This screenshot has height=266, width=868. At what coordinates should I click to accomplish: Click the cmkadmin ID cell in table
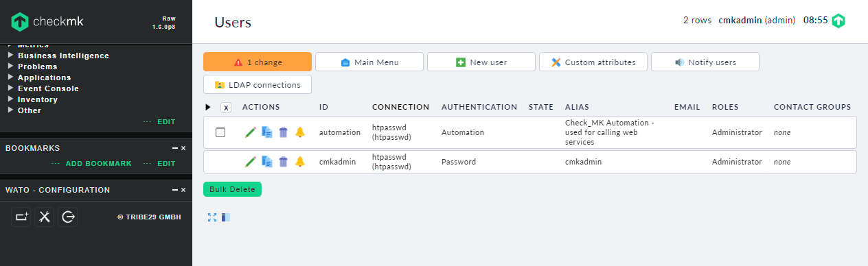tap(338, 162)
